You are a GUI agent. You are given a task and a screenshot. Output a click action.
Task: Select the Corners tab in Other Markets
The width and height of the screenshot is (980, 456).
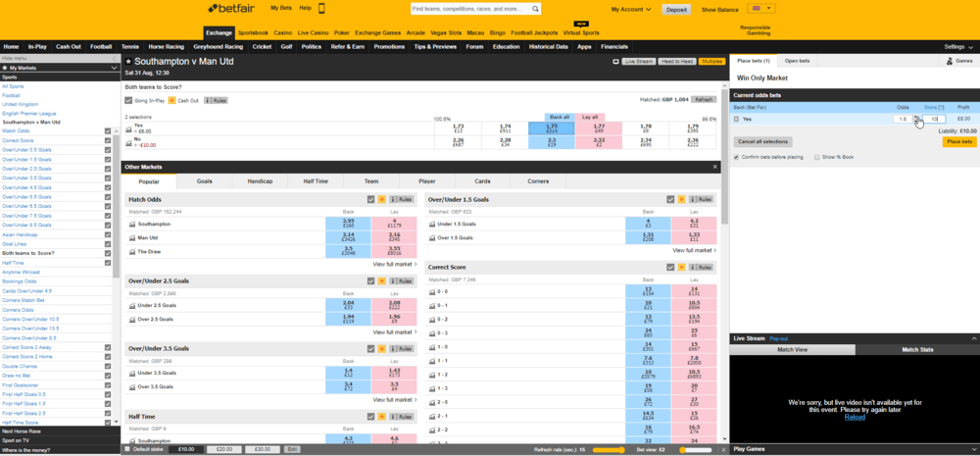point(538,181)
